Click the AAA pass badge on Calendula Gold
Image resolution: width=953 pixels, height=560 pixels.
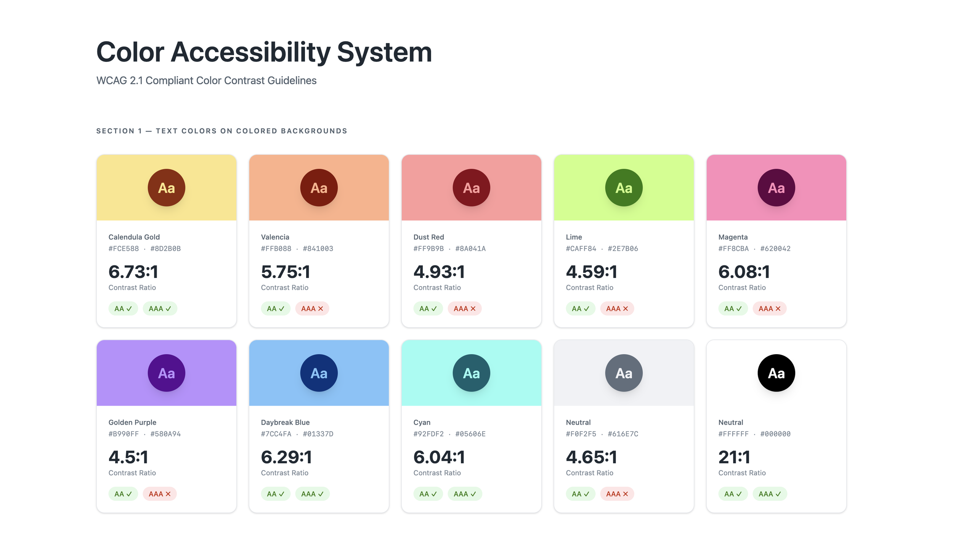click(x=160, y=308)
